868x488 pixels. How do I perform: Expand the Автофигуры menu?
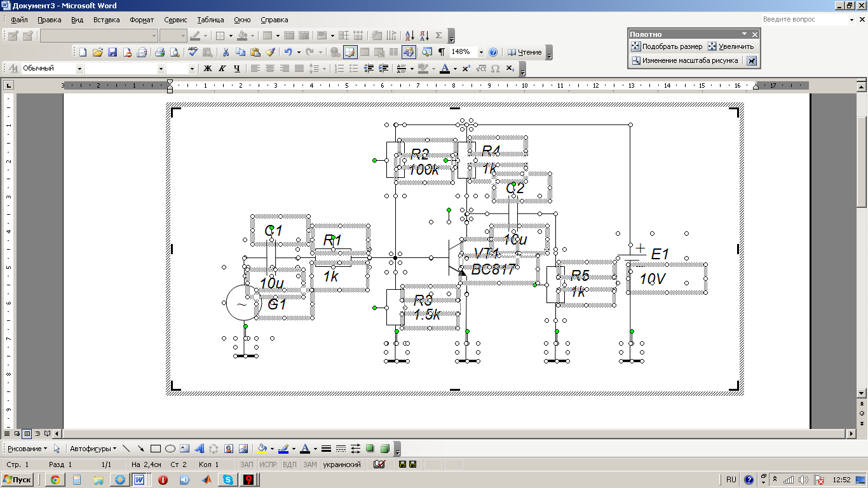point(93,448)
